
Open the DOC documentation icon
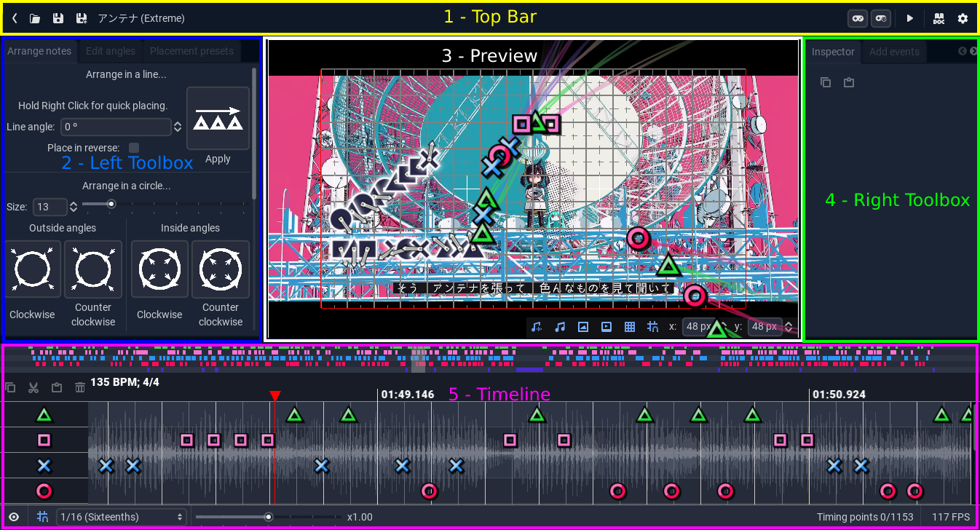(938, 18)
